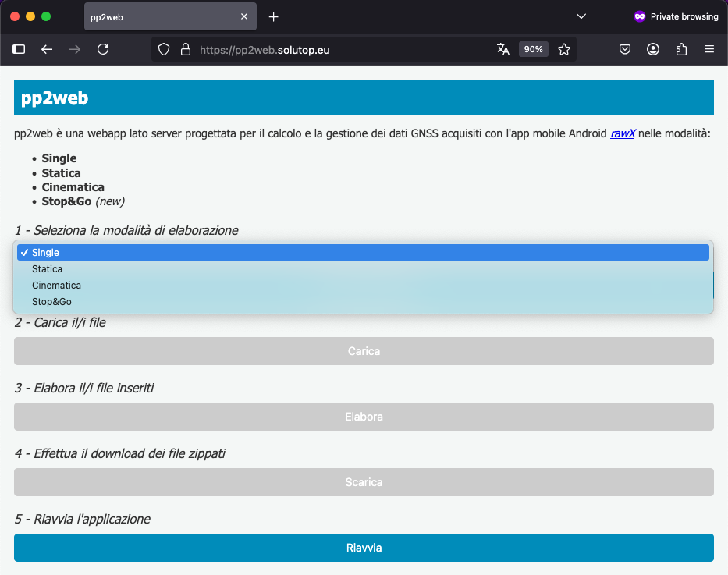The height and width of the screenshot is (575, 728).
Task: Save page to Pocket
Action: [x=625, y=49]
